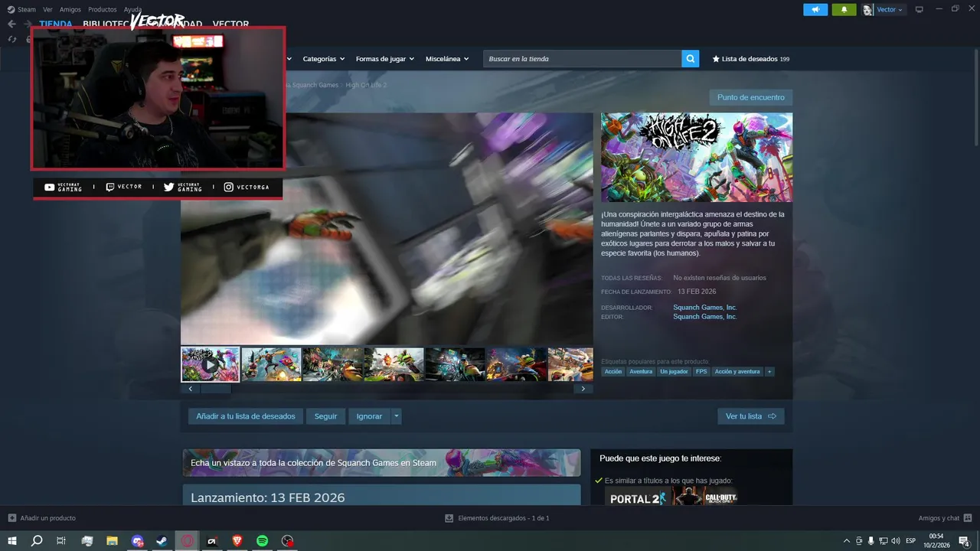This screenshot has width=980, height=551.
Task: Click the Aventura tag
Action: pyautogui.click(x=641, y=372)
